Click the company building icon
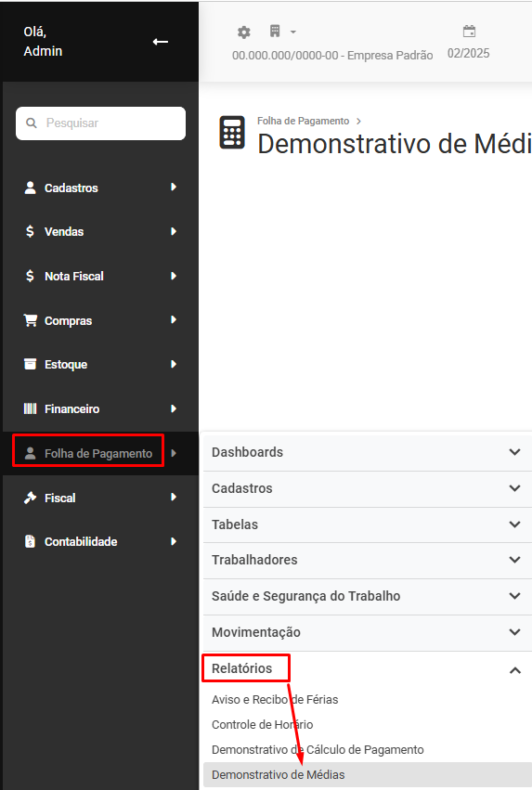The width and height of the screenshot is (532, 790). click(x=275, y=32)
